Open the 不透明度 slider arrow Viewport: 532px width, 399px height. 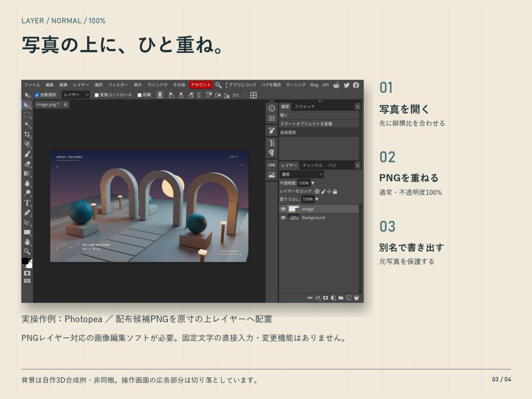(x=313, y=183)
